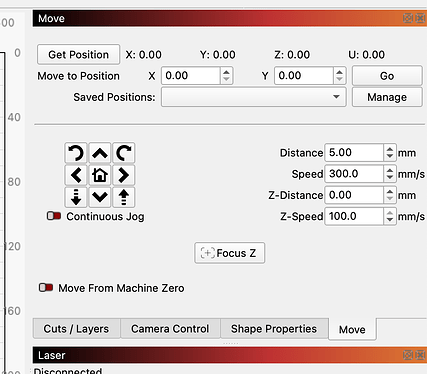Screen dimensions: 427x374
Task: Enable the Move From Machine Zero switch
Action: coord(46,287)
